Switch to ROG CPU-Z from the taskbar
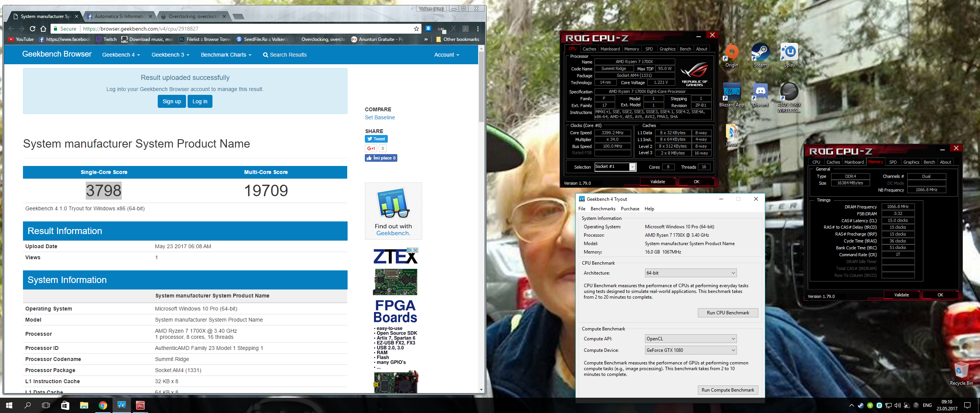Image resolution: width=980 pixels, height=413 pixels. coord(140,405)
